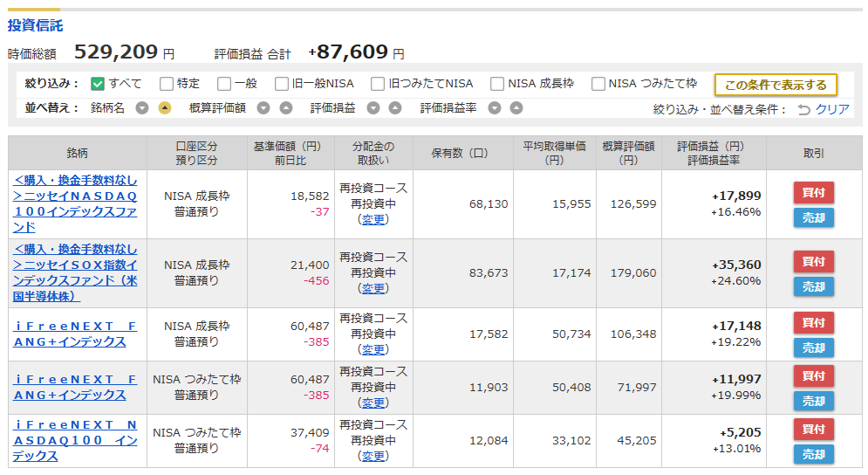
Task: Open 変更 link for ニッセイNASDAQ100 distribution
Action: tap(373, 219)
